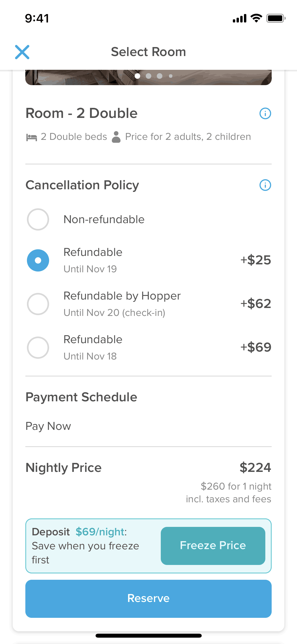Tap the battery status icon
The height and width of the screenshot is (644, 297).
pos(276,19)
